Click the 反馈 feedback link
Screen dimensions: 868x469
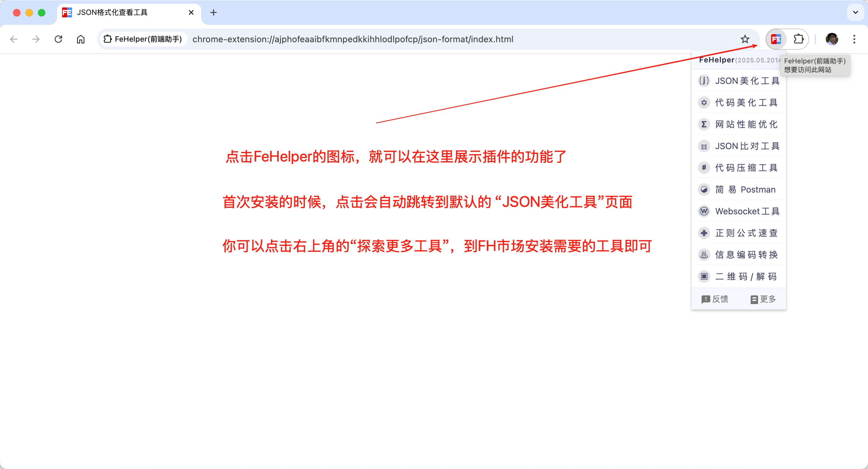click(715, 299)
